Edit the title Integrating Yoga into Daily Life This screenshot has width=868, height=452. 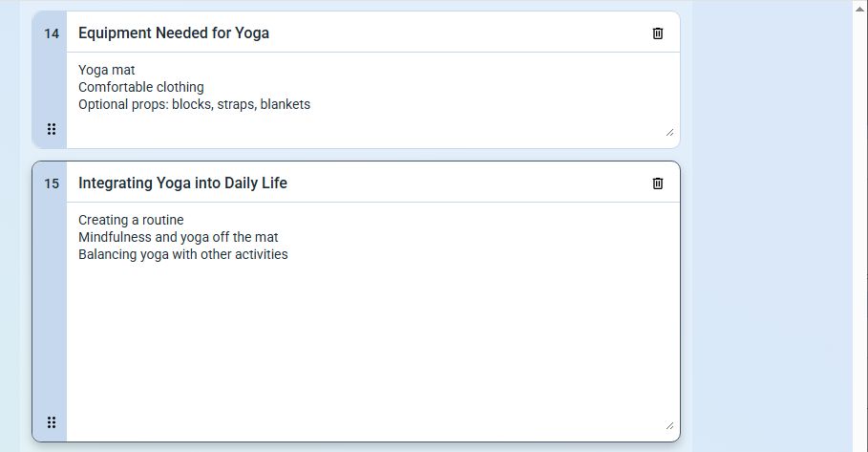click(x=182, y=183)
